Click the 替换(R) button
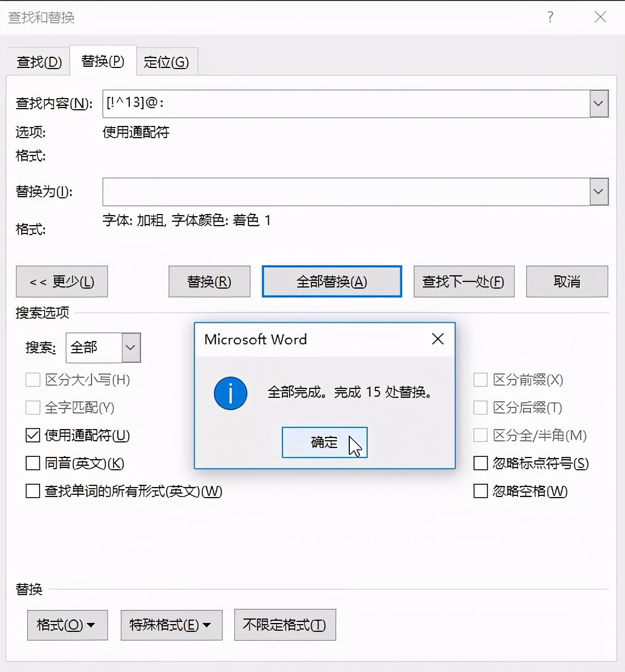Viewport: 625px width, 672px height. [x=209, y=281]
